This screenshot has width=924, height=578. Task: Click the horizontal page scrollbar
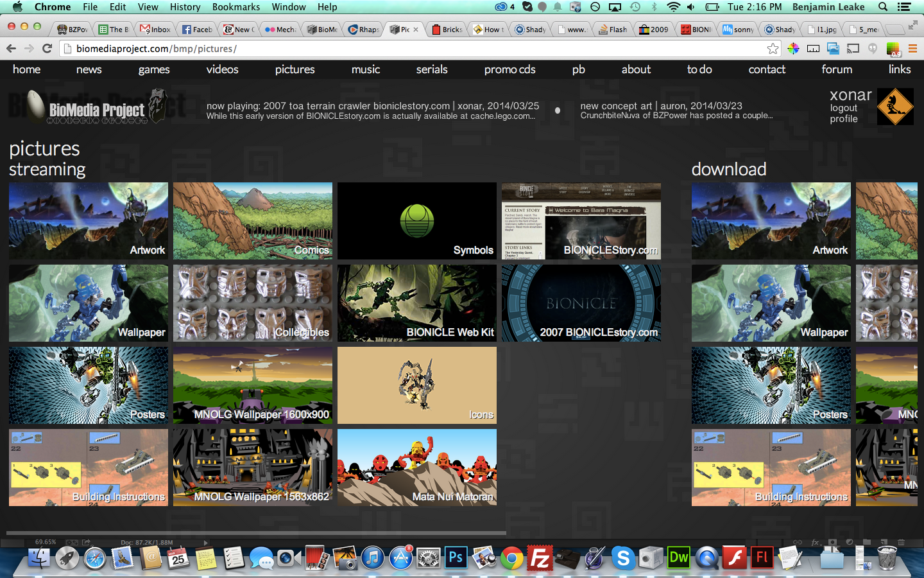coord(257,533)
